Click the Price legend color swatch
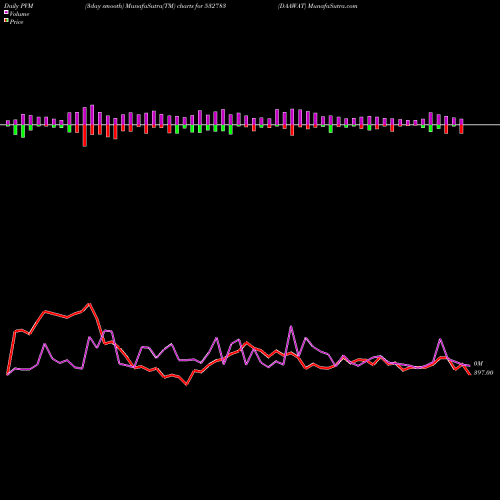Screen dimensions: 500x500 pyautogui.click(x=6, y=21)
